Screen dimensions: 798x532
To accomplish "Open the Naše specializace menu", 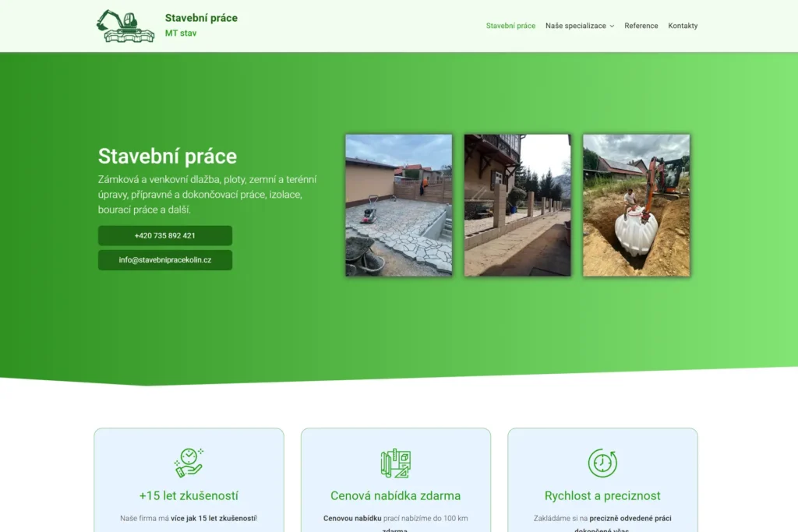I will pyautogui.click(x=576, y=26).
